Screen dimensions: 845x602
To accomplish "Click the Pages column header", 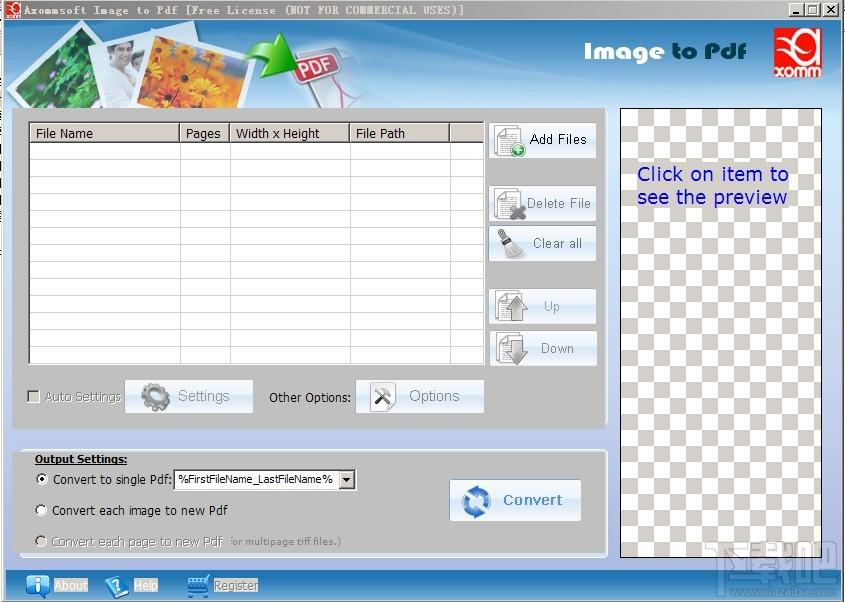I will coord(204,133).
